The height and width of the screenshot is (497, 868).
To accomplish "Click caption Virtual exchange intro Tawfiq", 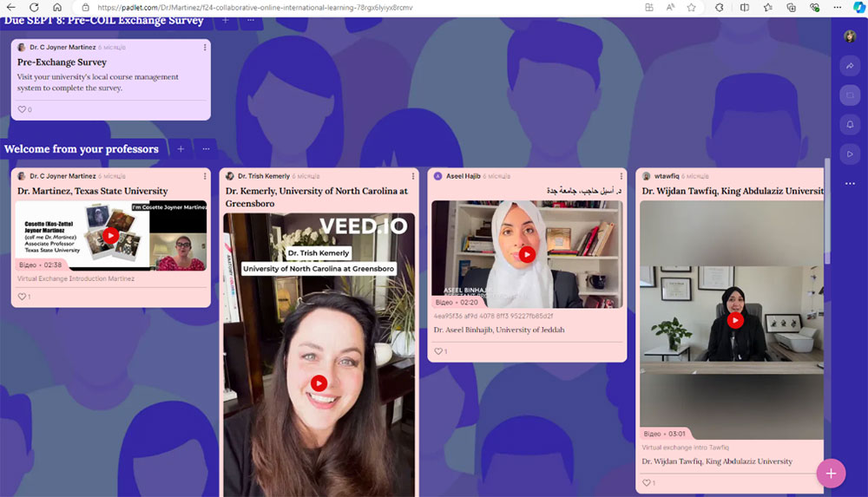I will click(x=686, y=448).
